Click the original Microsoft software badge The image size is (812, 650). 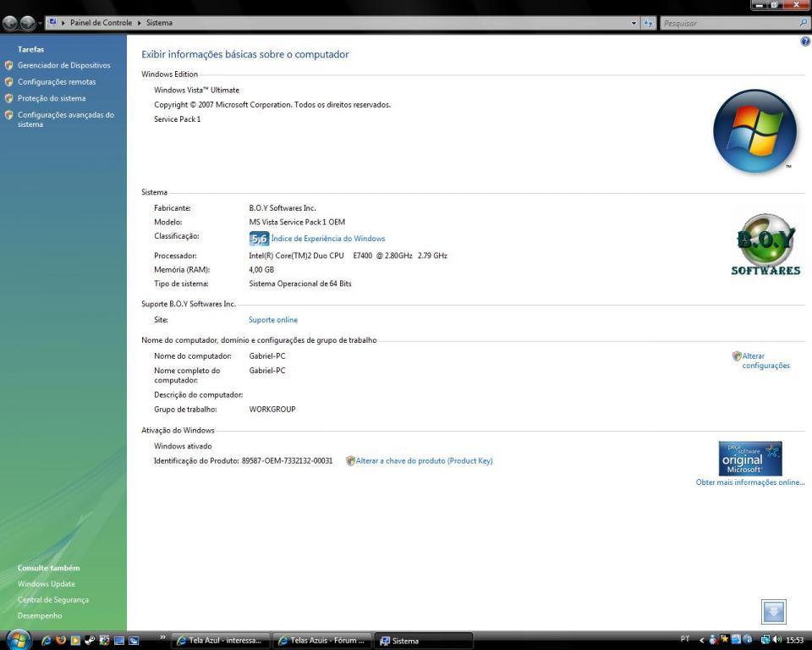pyautogui.click(x=749, y=459)
